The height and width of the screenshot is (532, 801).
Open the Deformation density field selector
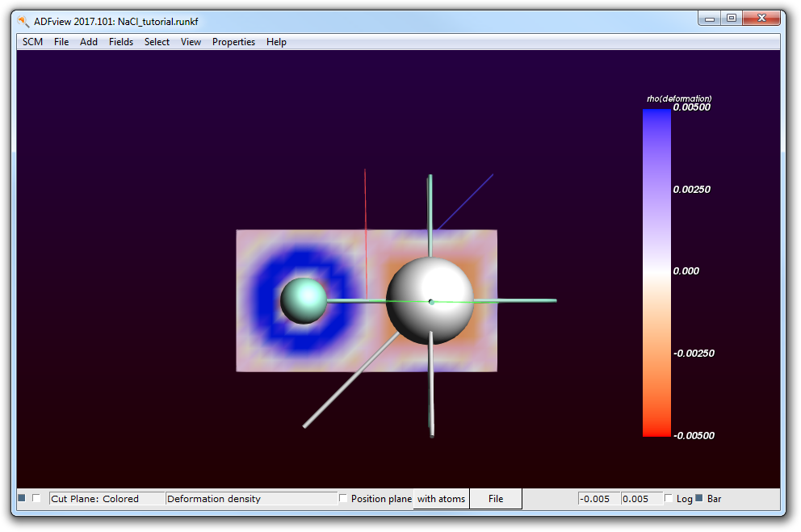click(251, 499)
